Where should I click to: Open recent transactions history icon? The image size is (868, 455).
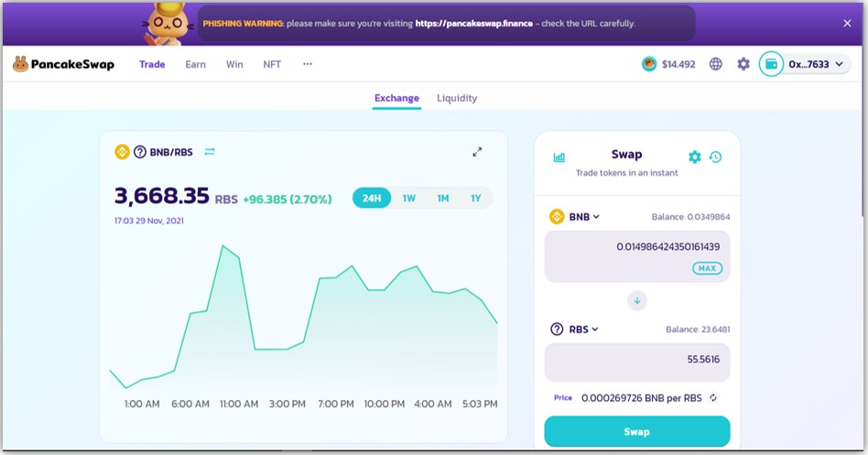click(x=715, y=157)
